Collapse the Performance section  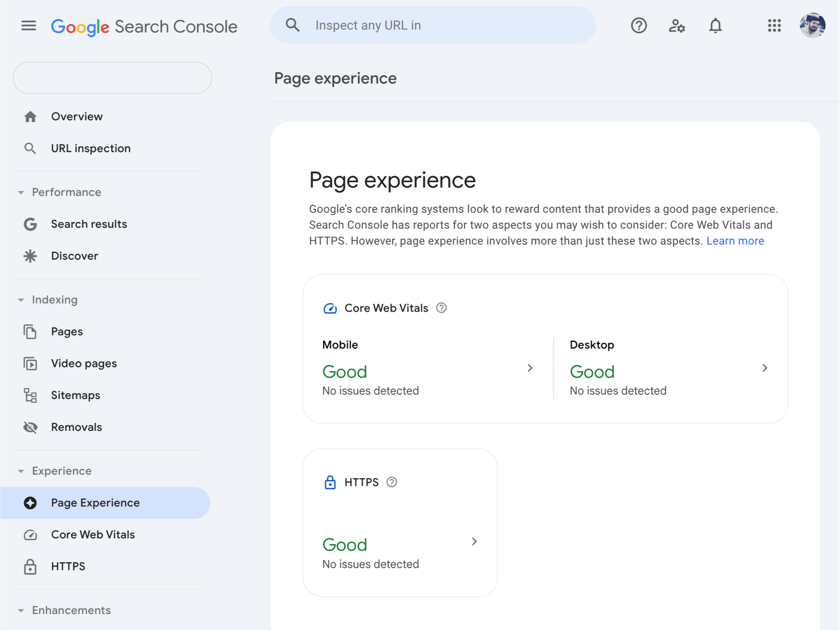point(21,192)
